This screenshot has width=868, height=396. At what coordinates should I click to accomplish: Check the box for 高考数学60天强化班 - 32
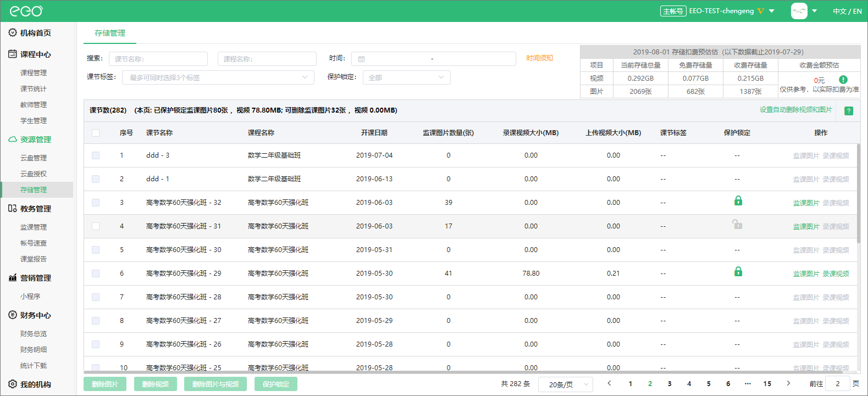pos(96,203)
